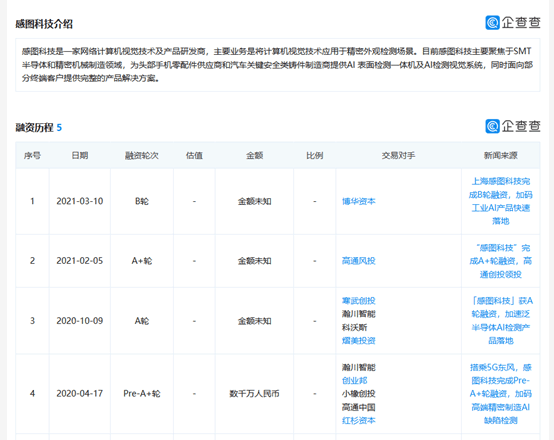Click 科沃斯 in the A轮 row
The height and width of the screenshot is (440, 554).
354,328
